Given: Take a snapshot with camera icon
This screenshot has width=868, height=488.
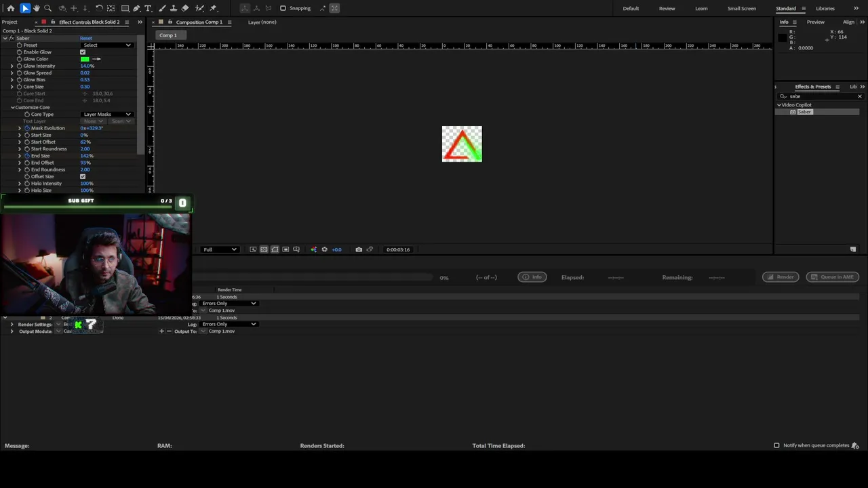Looking at the screenshot, I should pyautogui.click(x=359, y=249).
